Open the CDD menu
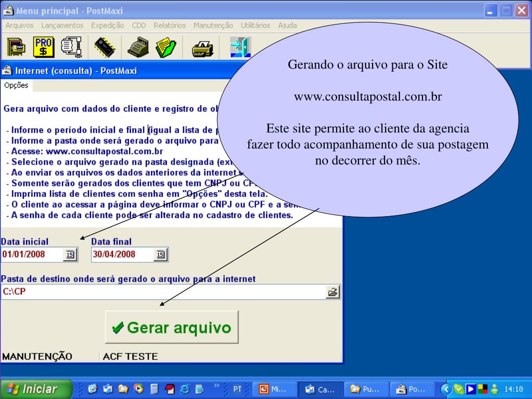 139,25
